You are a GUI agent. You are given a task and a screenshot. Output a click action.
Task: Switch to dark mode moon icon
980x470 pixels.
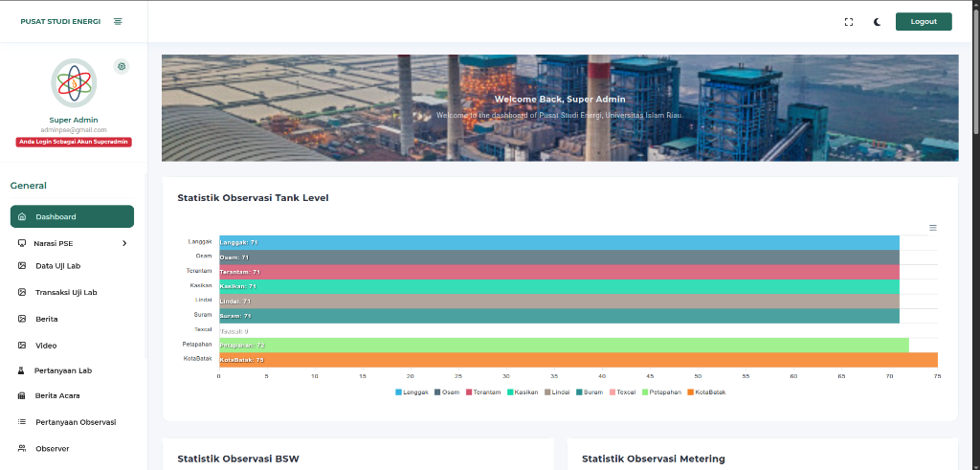877,22
